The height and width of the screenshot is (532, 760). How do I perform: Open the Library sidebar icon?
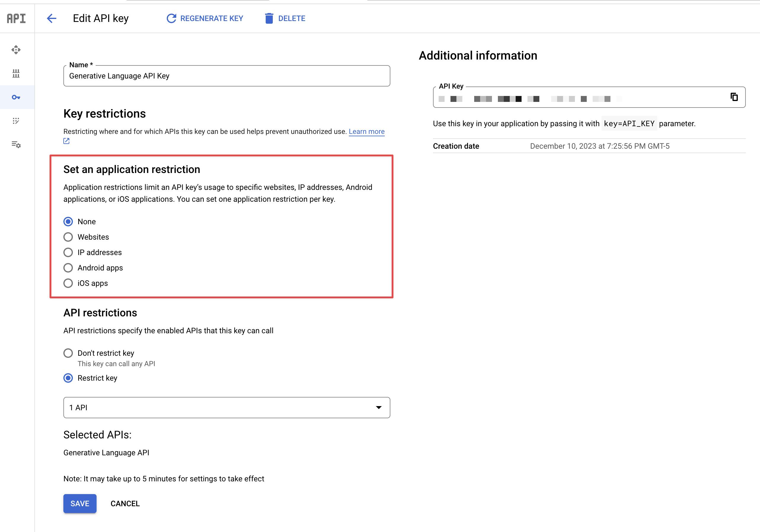pyautogui.click(x=16, y=73)
